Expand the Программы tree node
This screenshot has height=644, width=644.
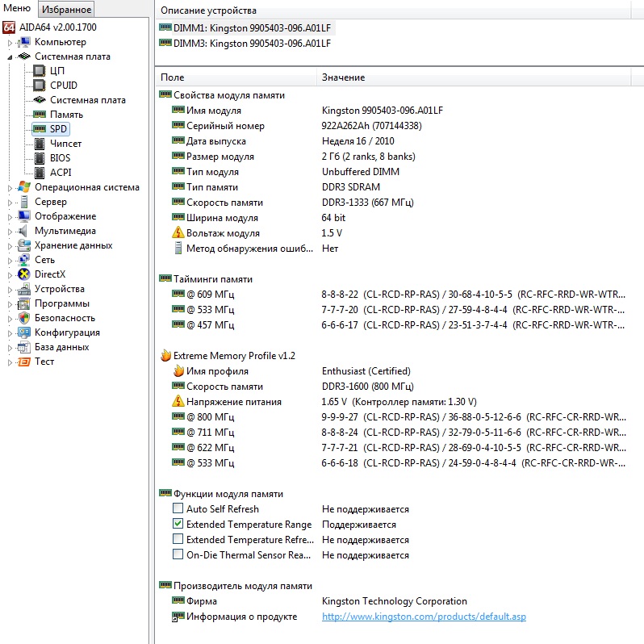pos(10,305)
